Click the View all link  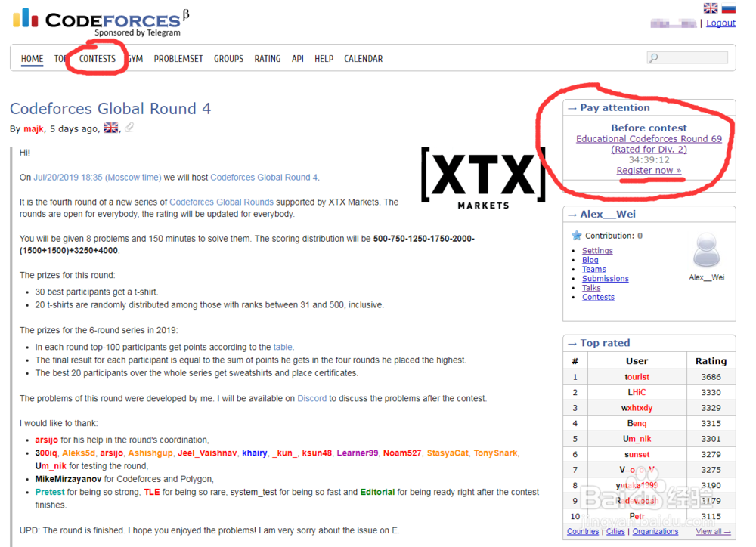click(713, 531)
